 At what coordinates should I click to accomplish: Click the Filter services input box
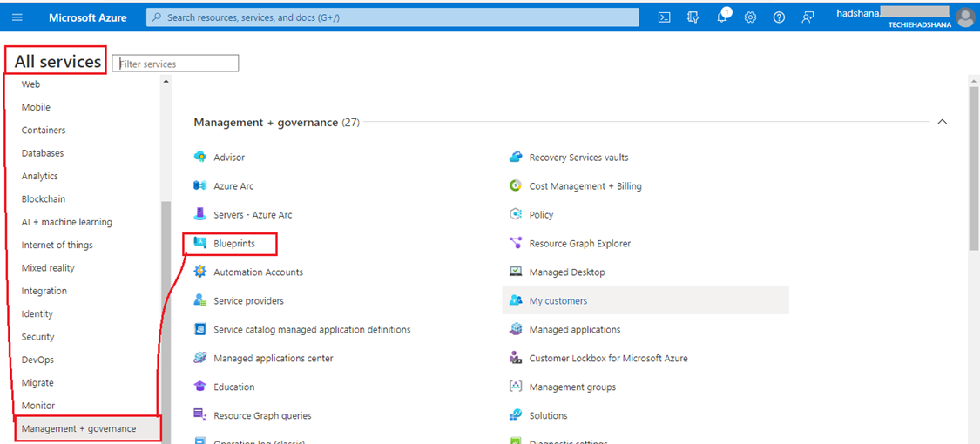click(176, 63)
